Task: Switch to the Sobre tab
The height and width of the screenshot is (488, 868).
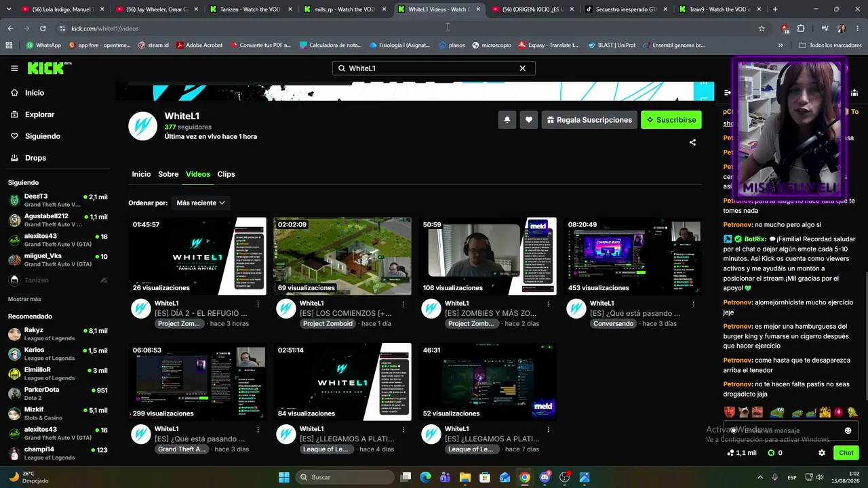Action: [168, 174]
